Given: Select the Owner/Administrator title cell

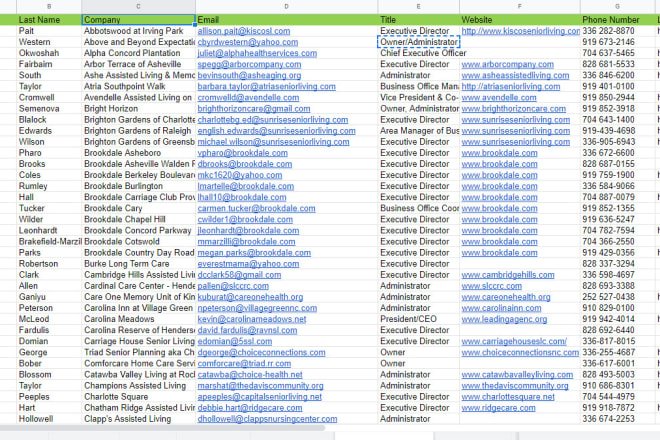Looking at the screenshot, I should point(418,42).
